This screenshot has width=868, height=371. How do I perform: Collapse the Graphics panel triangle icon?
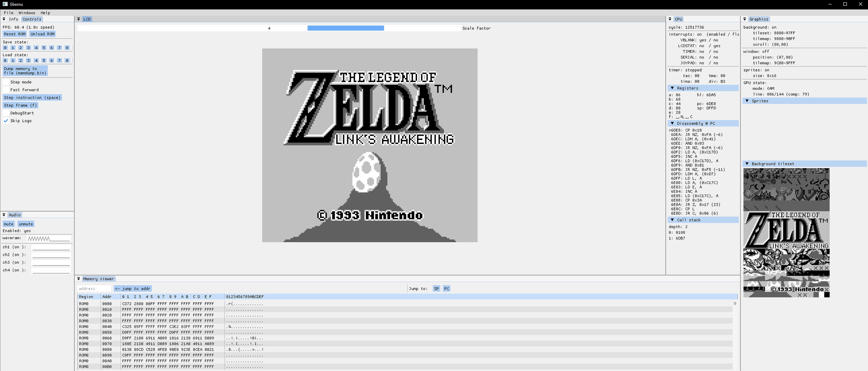[x=745, y=19]
